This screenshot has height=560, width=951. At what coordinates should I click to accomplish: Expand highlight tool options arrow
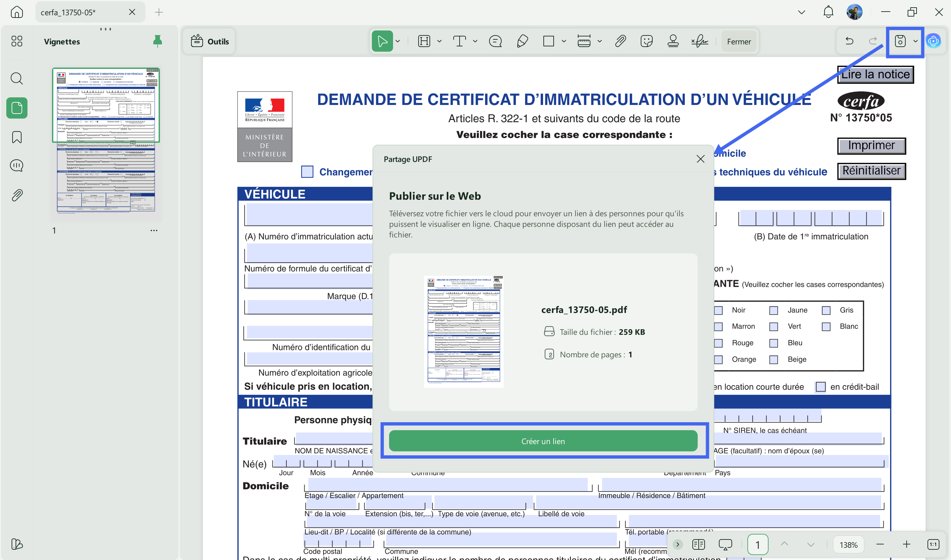point(439,41)
